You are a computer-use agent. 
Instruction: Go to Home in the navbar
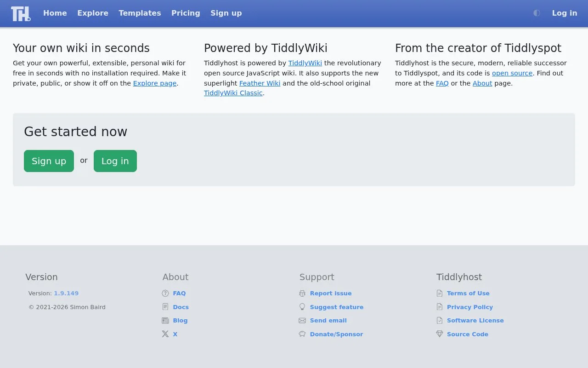[x=55, y=13]
